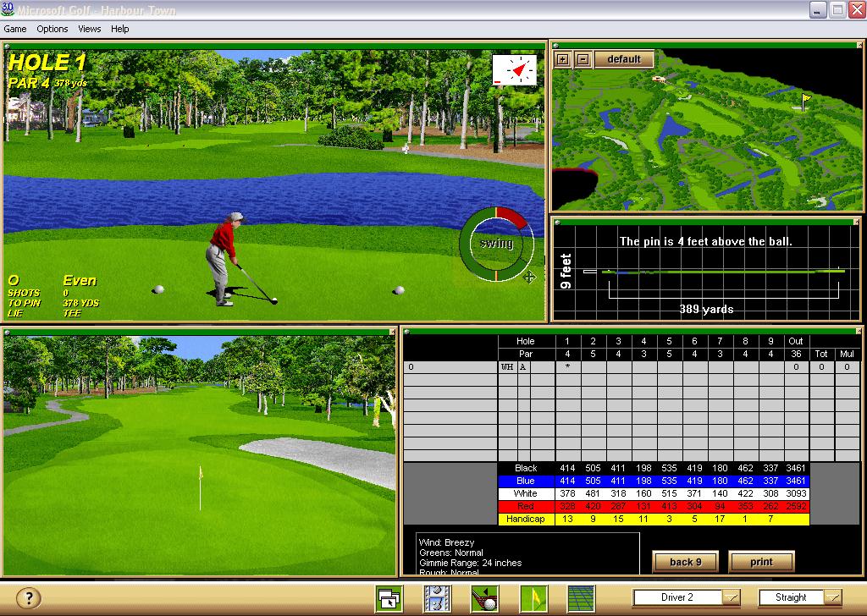867x616 pixels.
Task: Click the Out column header in scorecard
Action: [x=796, y=341]
